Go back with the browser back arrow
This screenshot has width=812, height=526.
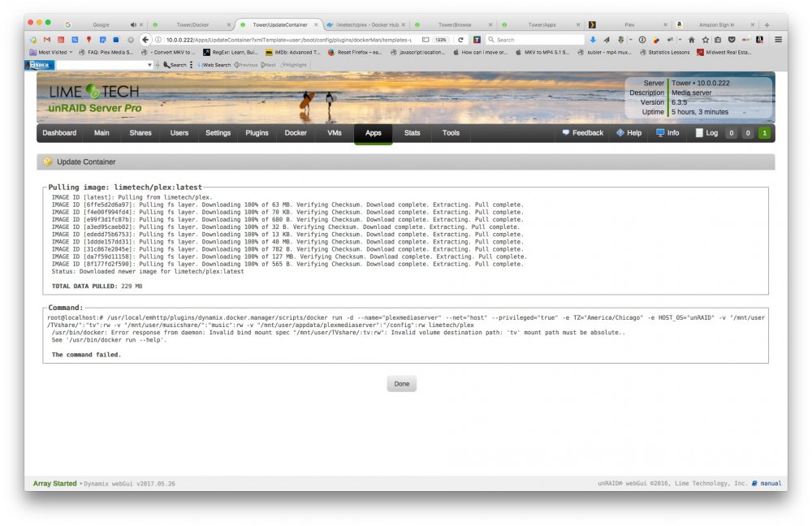click(145, 39)
